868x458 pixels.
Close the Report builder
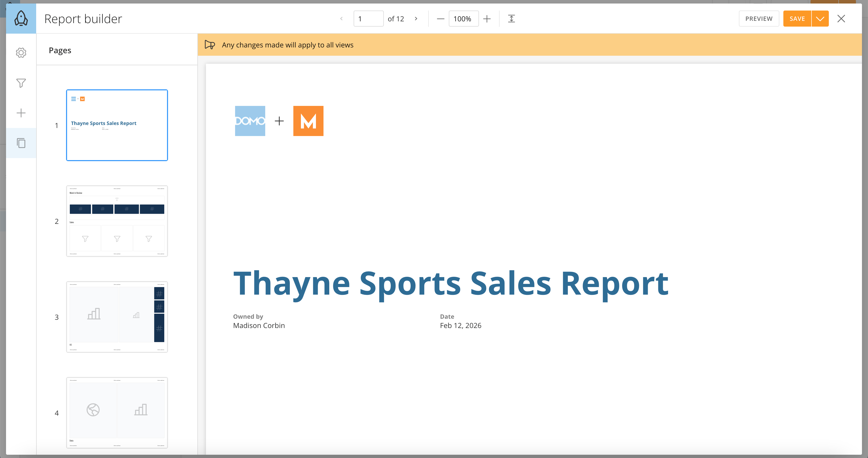(x=841, y=19)
